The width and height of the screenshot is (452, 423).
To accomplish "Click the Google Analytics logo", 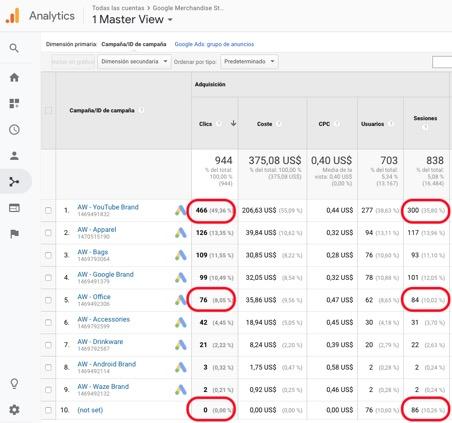I will pyautogui.click(x=13, y=16).
